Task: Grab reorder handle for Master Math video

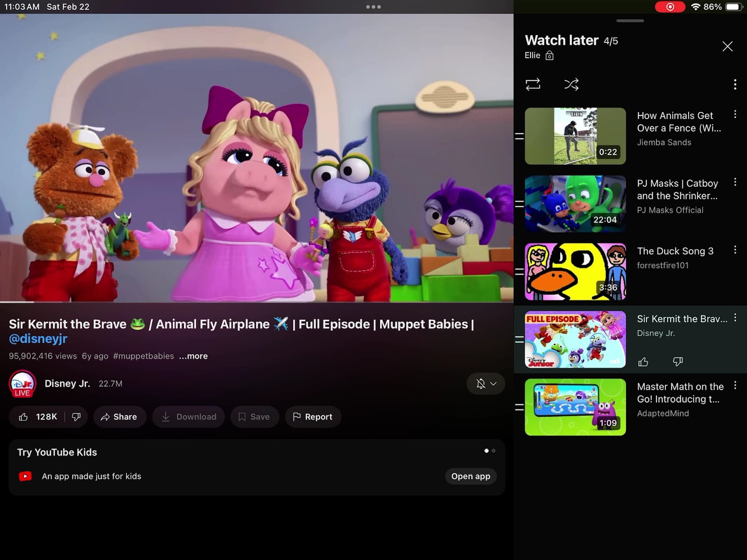Action: 519,407
